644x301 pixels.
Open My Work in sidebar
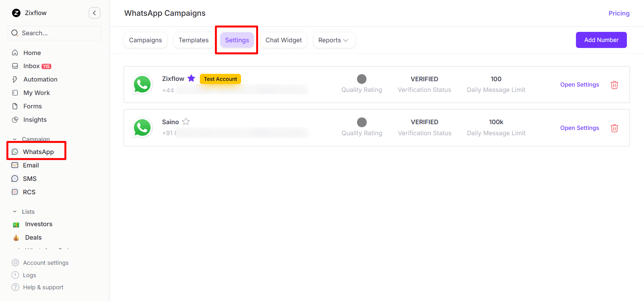tap(37, 93)
